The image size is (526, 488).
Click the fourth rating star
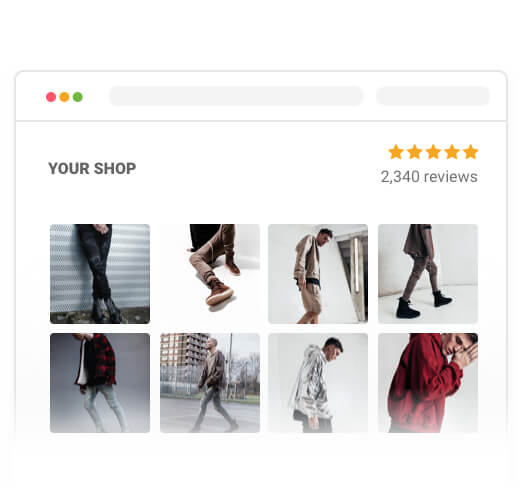pos(452,152)
